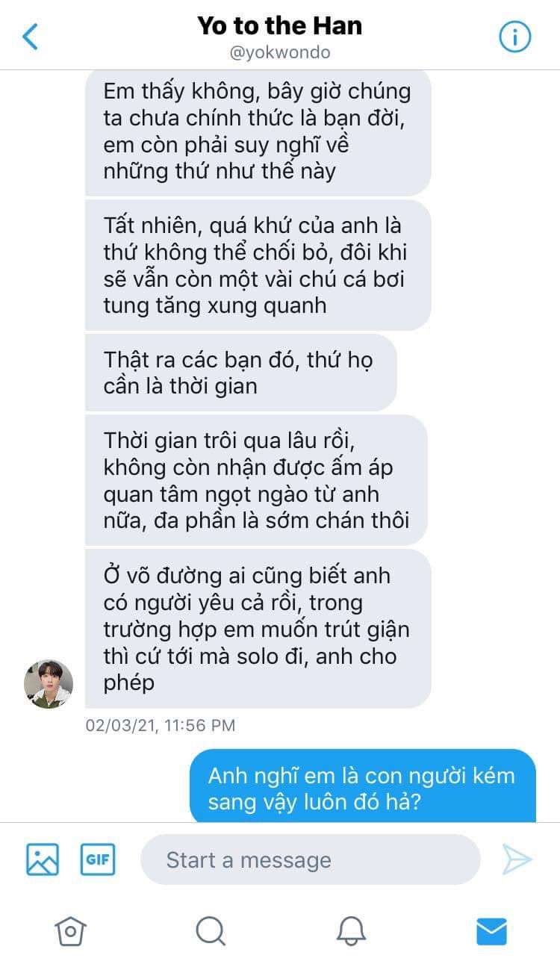Select the Messages envelope tab
This screenshot has width=560, height=970.
[x=491, y=931]
